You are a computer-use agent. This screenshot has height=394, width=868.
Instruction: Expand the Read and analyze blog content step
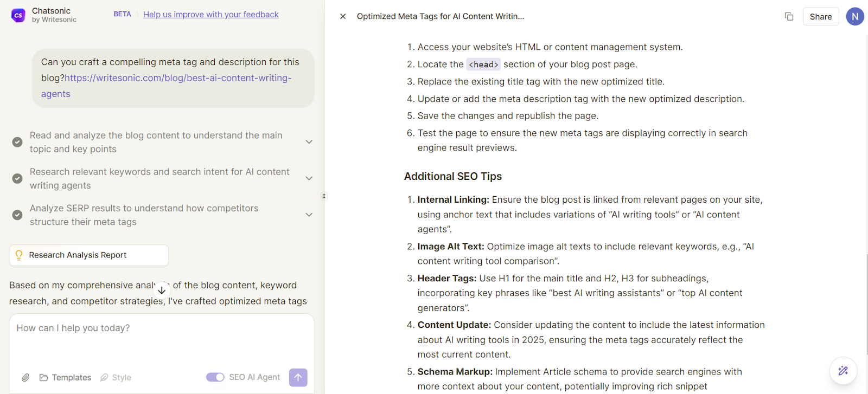[309, 142]
